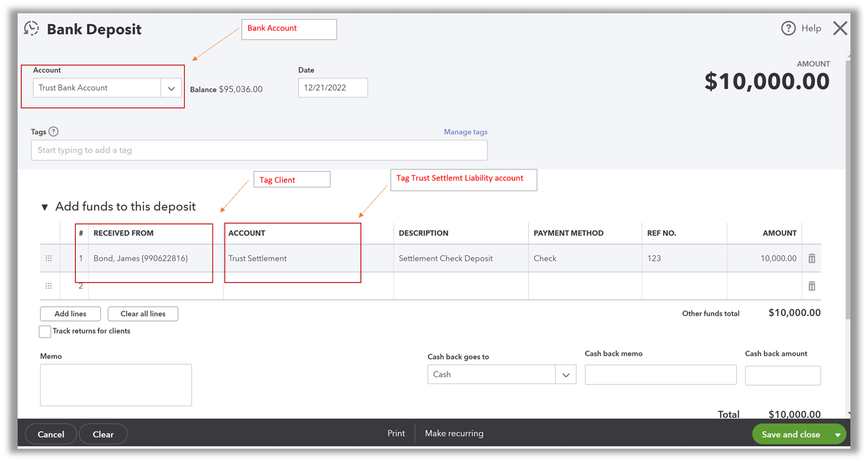Click the Date field 12/21/2022
Viewport: 868px width, 462px height.
[333, 88]
